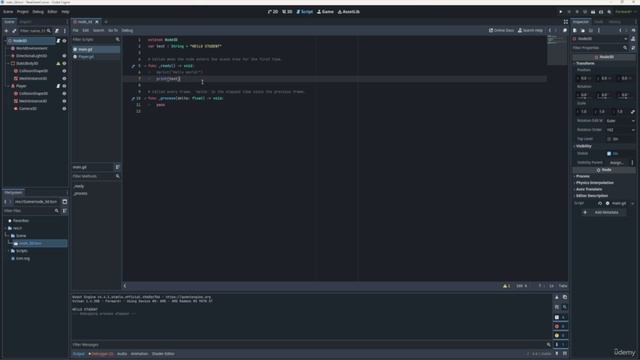Copy the Output log contents
This screenshot has width=640, height=360.
click(x=565, y=297)
